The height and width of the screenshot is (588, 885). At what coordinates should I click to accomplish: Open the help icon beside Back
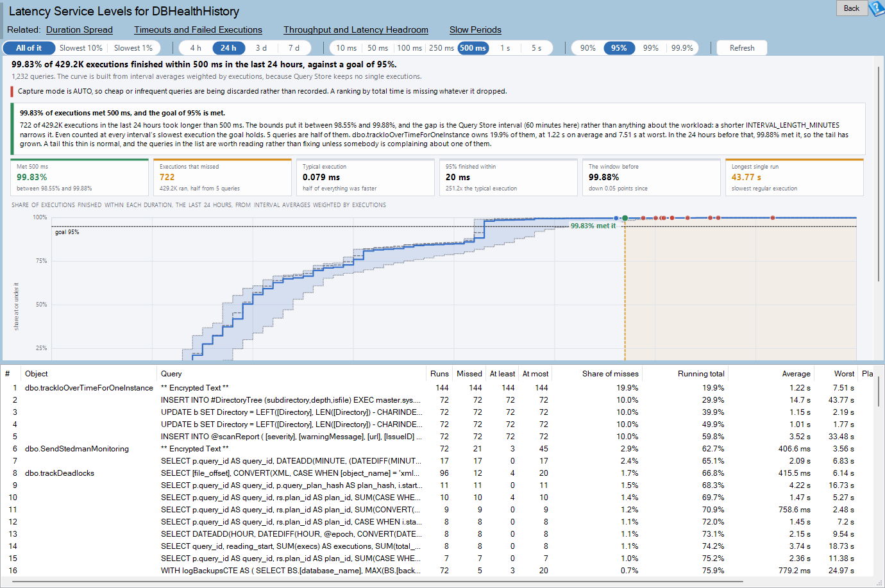(877, 8)
